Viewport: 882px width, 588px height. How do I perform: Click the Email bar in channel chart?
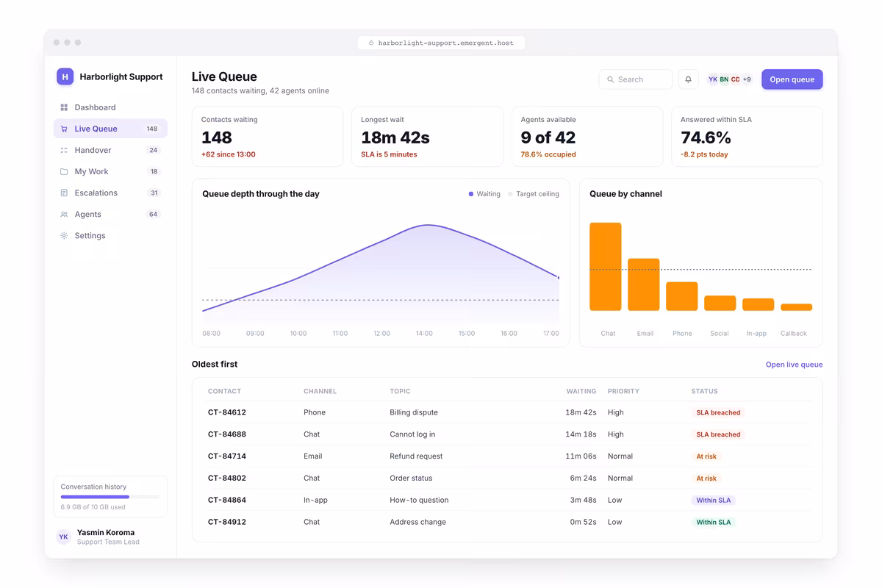644,284
